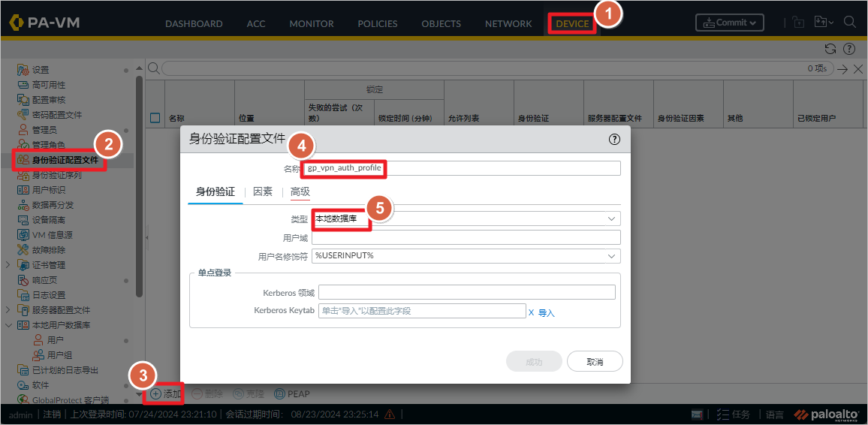Open VM 信息源 in the sidebar
Viewport: 868px width, 425px height.
click(53, 235)
